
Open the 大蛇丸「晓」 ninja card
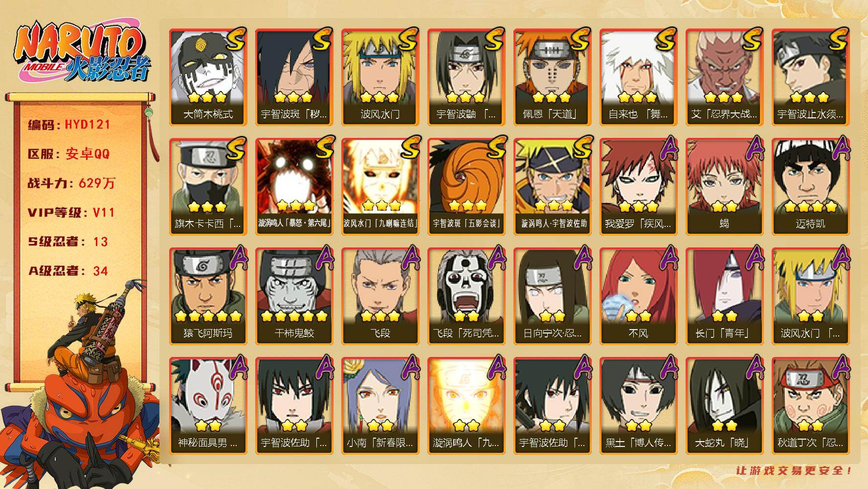click(725, 405)
